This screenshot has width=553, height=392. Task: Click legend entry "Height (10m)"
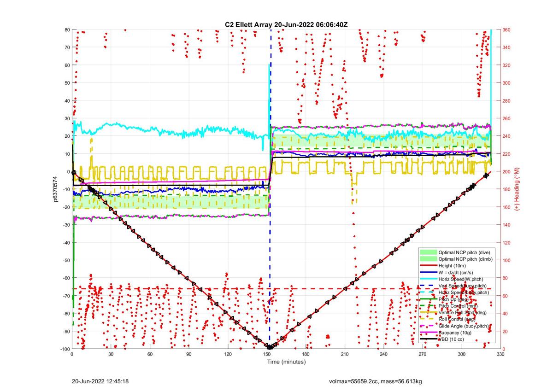click(453, 266)
